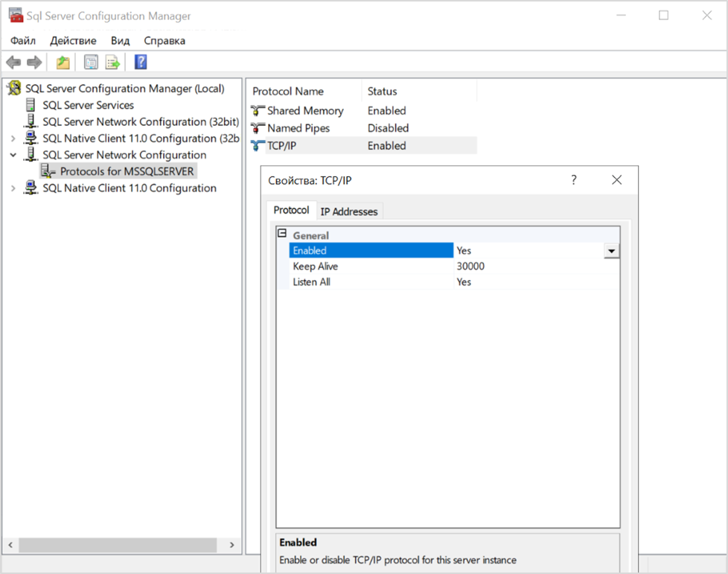Open the Enabled value dropdown arrow

(611, 251)
